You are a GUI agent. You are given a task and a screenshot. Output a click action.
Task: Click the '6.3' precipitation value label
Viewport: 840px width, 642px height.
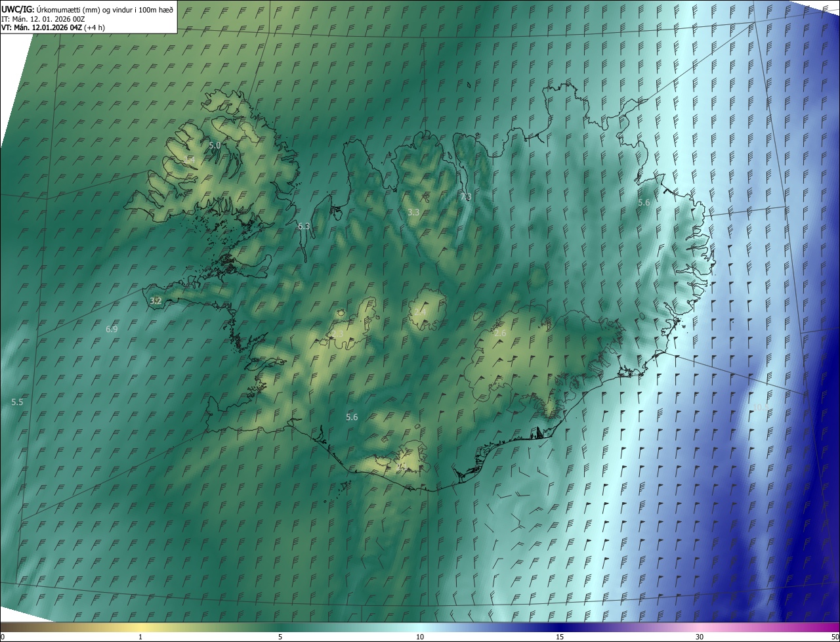coord(303,226)
